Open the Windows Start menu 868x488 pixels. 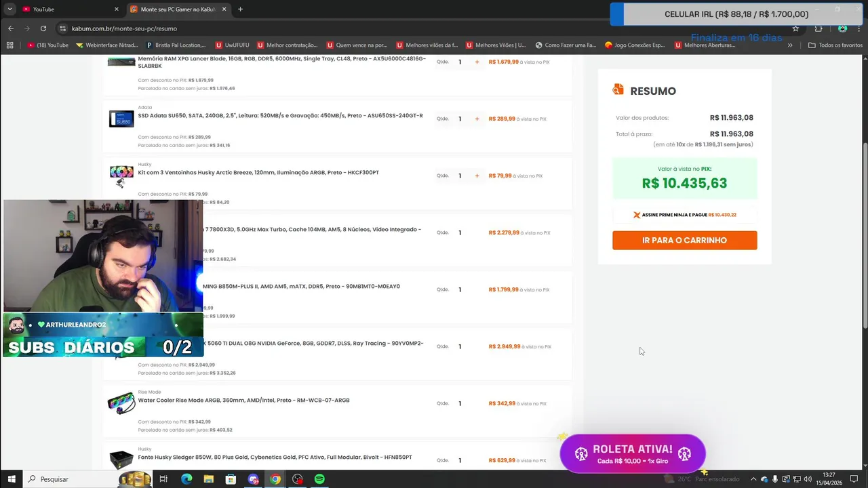12,479
